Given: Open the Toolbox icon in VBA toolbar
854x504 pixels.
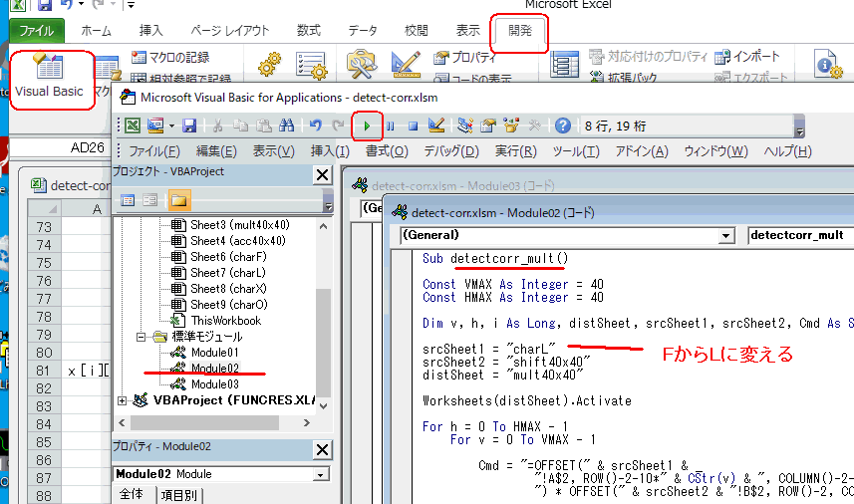Looking at the screenshot, I should click(x=534, y=126).
